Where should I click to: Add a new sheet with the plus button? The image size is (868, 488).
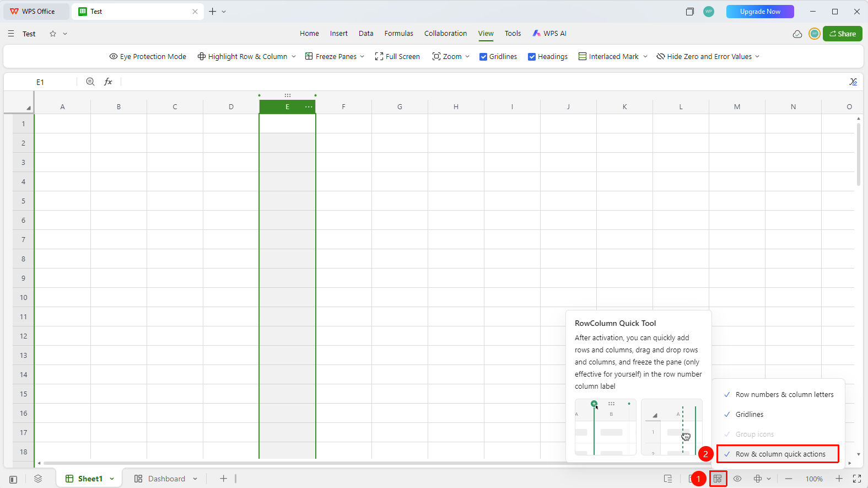tap(223, 479)
